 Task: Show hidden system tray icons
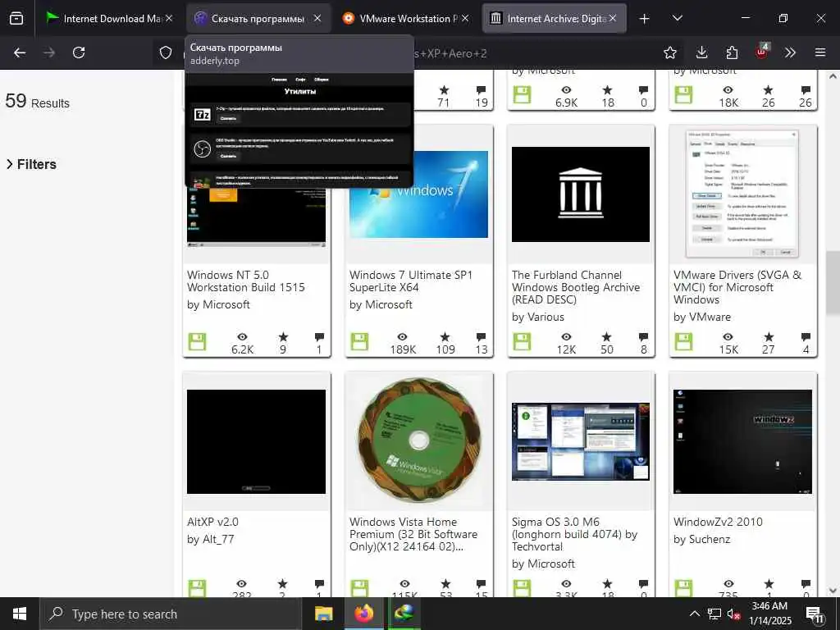pos(694,614)
